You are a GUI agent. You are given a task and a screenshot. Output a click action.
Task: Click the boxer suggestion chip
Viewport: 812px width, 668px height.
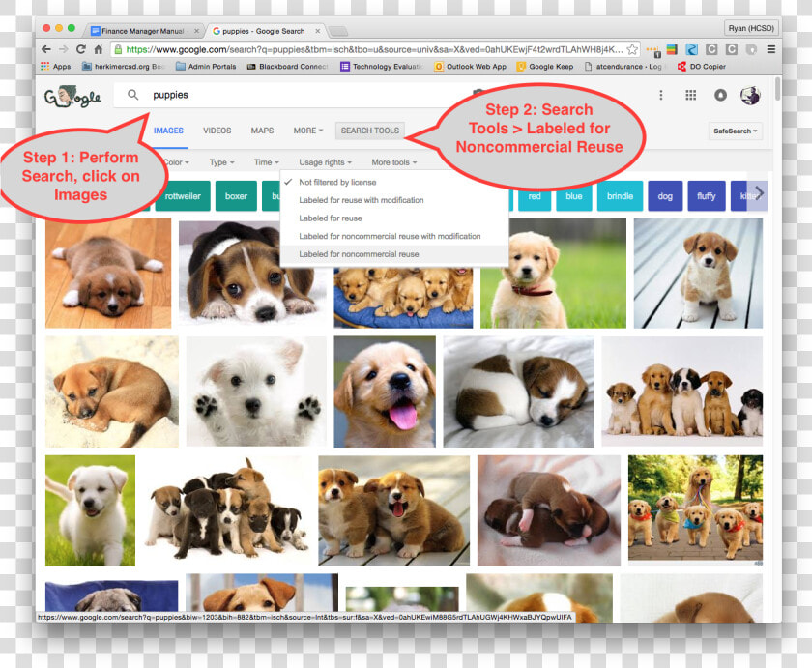pyautogui.click(x=236, y=195)
